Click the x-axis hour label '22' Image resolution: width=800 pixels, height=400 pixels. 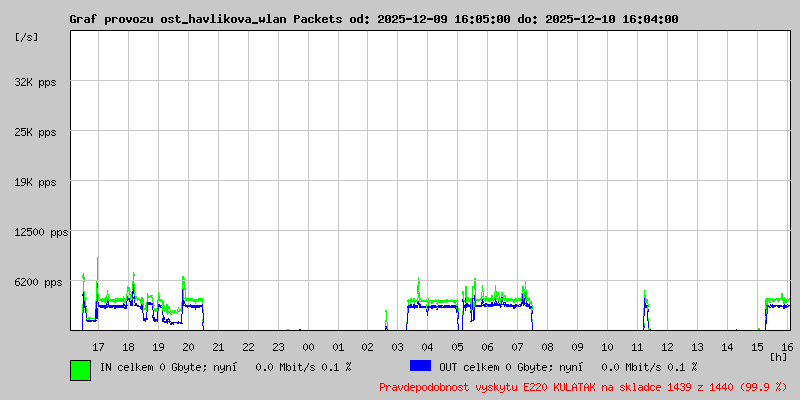[x=248, y=347]
